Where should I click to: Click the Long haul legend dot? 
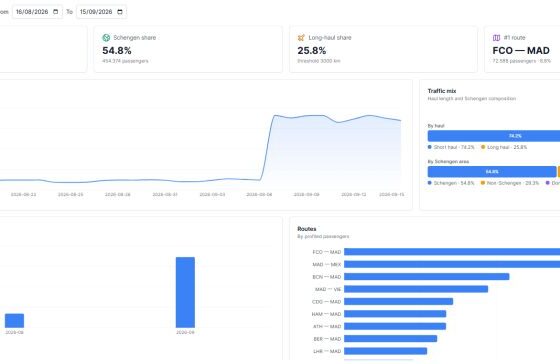click(483, 147)
